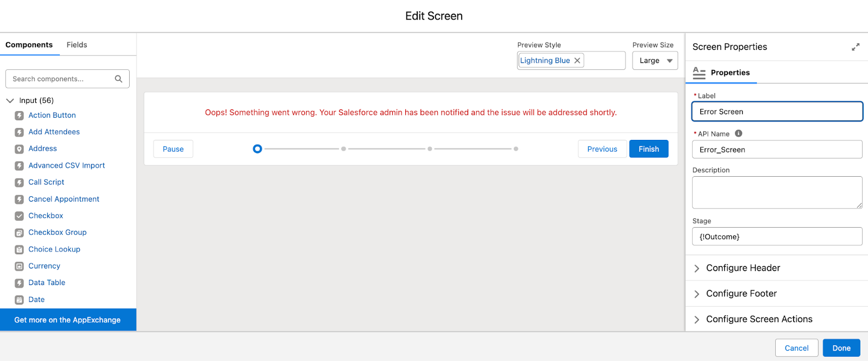Click the Action Button component icon
Viewport: 868px width, 361px height.
[20, 115]
